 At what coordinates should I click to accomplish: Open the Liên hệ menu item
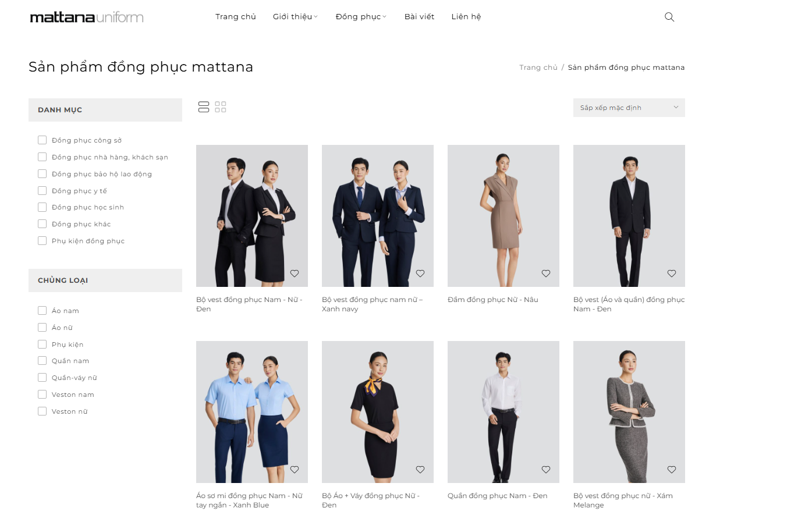466,17
